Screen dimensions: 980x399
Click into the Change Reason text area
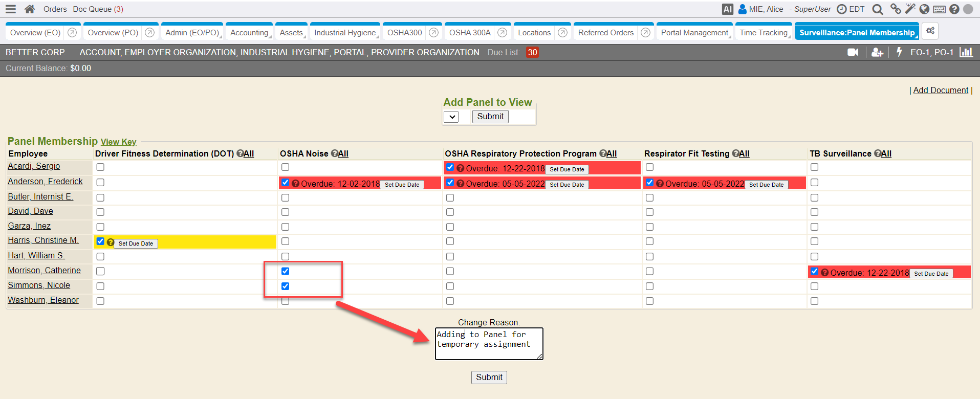pos(489,344)
